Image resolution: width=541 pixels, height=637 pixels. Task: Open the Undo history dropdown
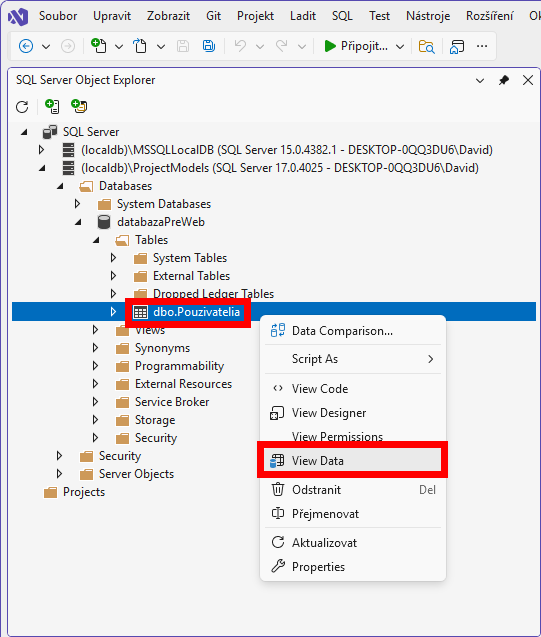tap(260, 47)
